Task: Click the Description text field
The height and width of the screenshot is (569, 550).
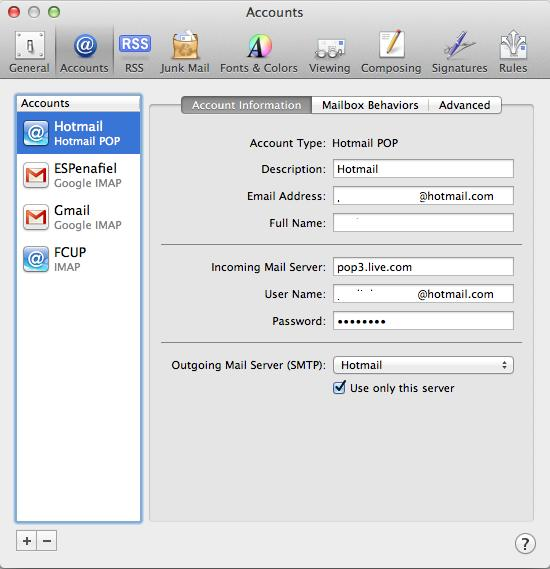Action: [x=423, y=169]
